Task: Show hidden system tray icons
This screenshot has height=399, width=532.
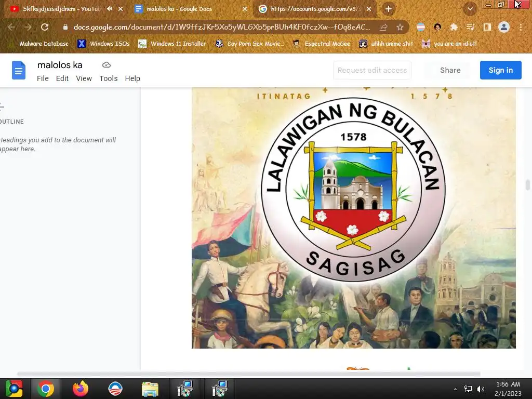Action: click(x=455, y=389)
